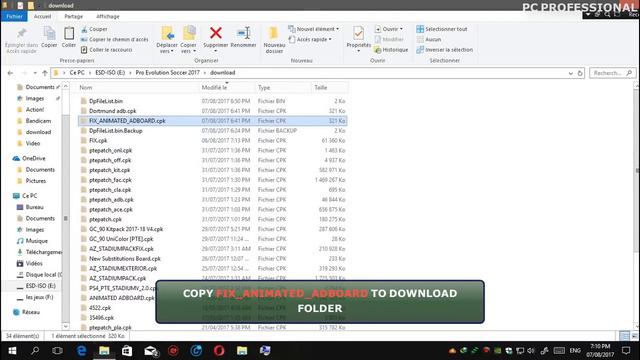Click Sélectionner tout
The width and height of the screenshot is (640, 360).
click(442, 29)
